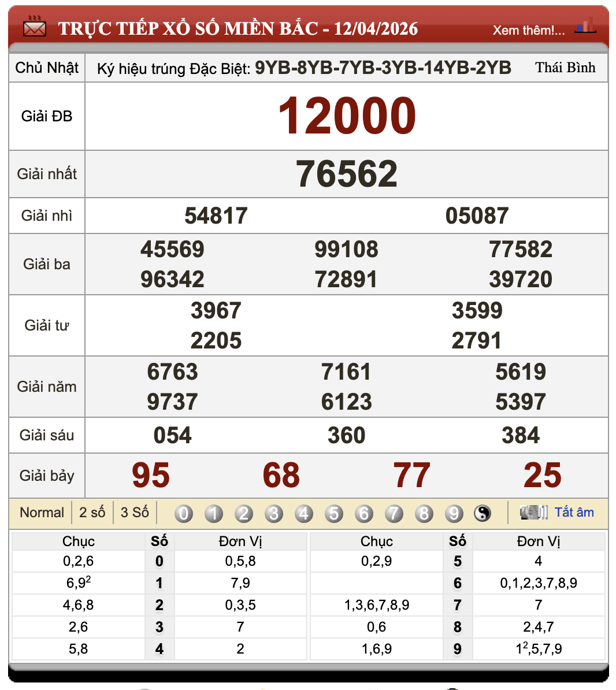Pick the number 8 ball filter

[x=424, y=513]
